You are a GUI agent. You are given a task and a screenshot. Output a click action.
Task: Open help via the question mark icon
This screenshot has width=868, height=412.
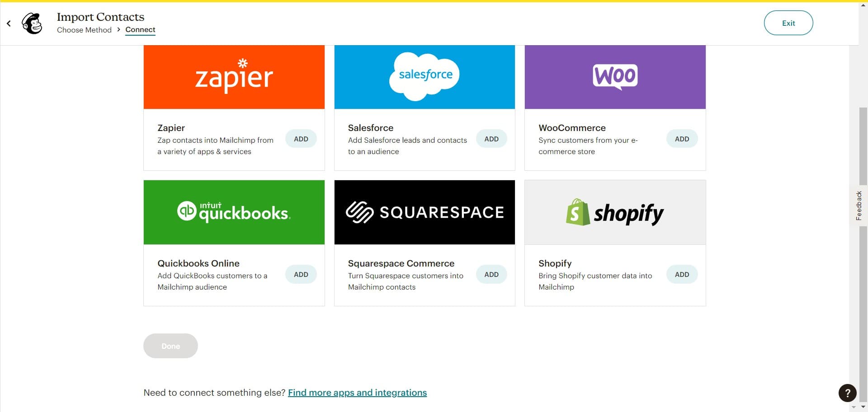tap(847, 393)
